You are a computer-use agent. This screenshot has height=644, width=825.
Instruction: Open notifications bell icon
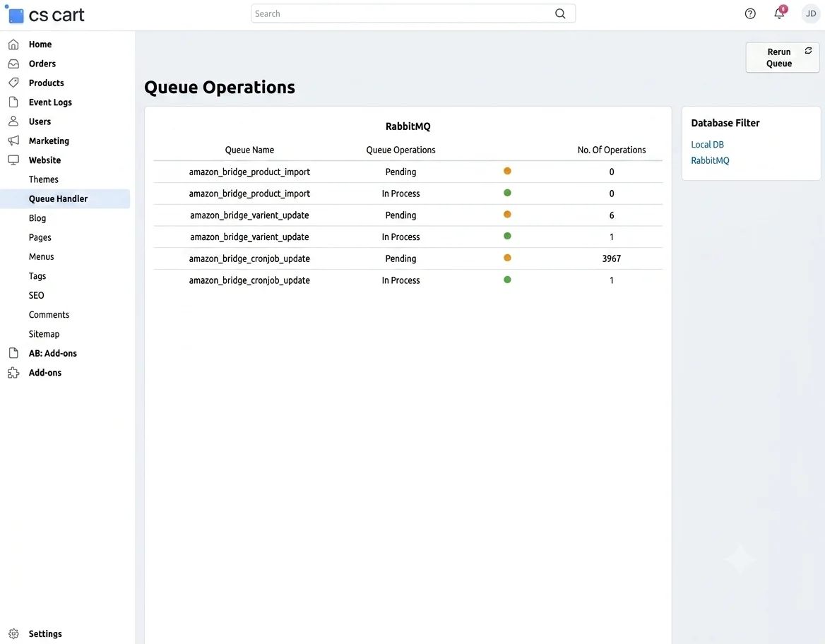tap(780, 13)
